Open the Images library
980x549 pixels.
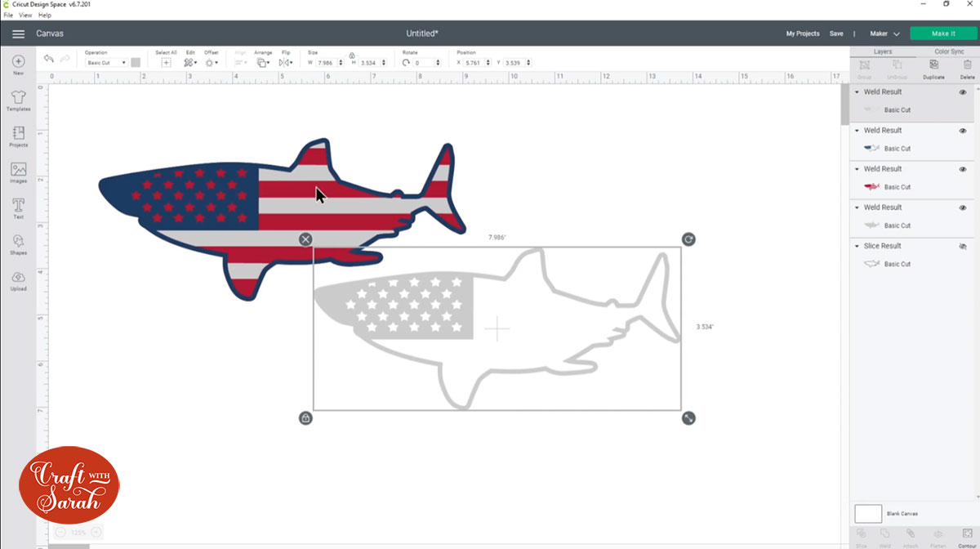point(18,172)
